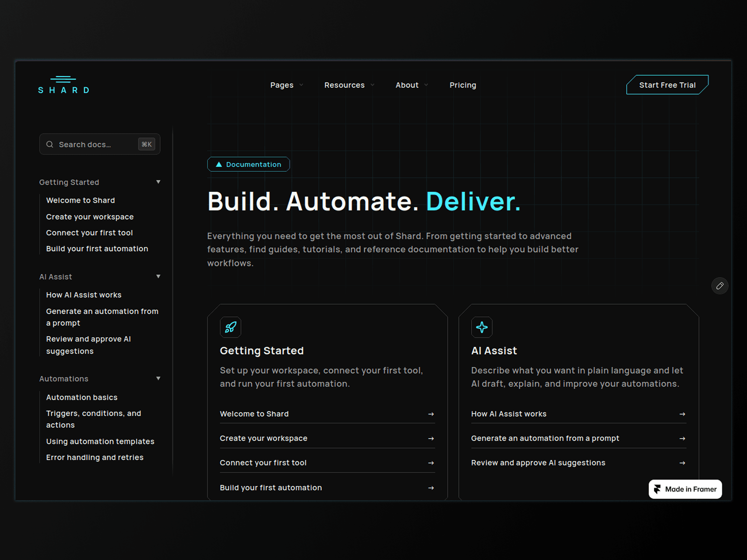This screenshot has width=747, height=560.
Task: Open the About dropdown menu
Action: 412,85
